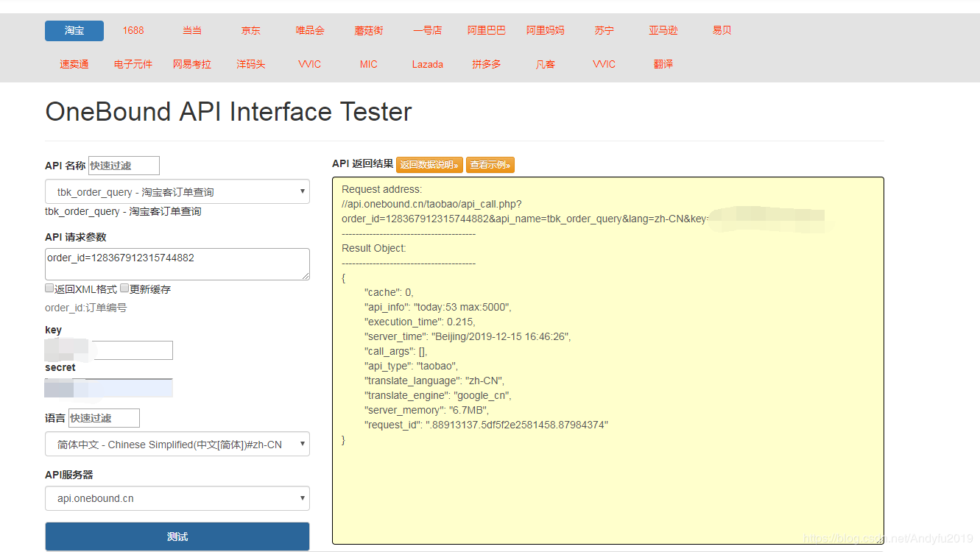
Task: Select the 蘑菇街 tab
Action: [369, 31]
